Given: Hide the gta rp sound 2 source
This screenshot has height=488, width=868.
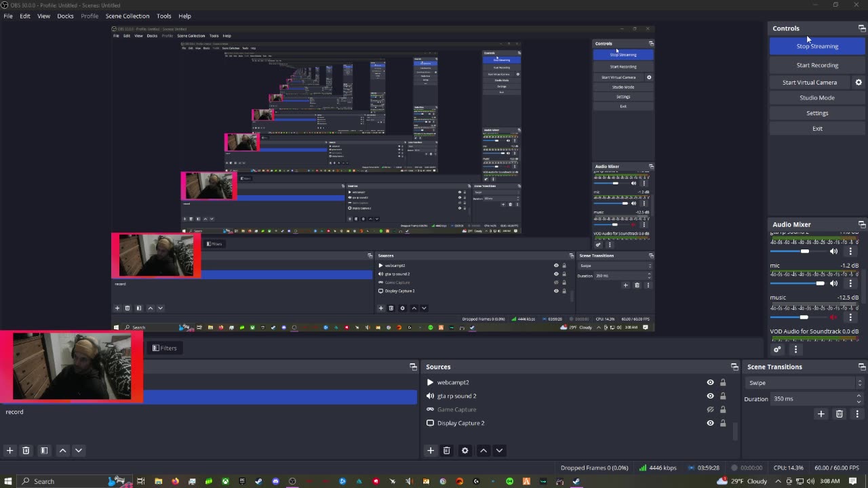Looking at the screenshot, I should [710, 396].
